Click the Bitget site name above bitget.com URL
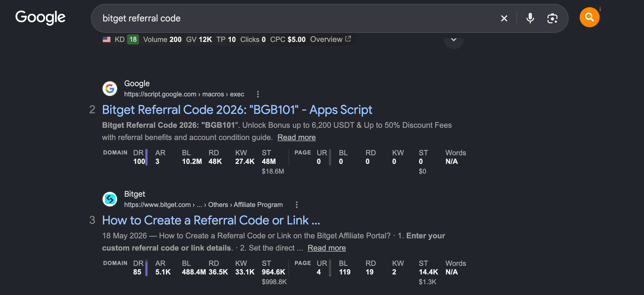 (135, 194)
